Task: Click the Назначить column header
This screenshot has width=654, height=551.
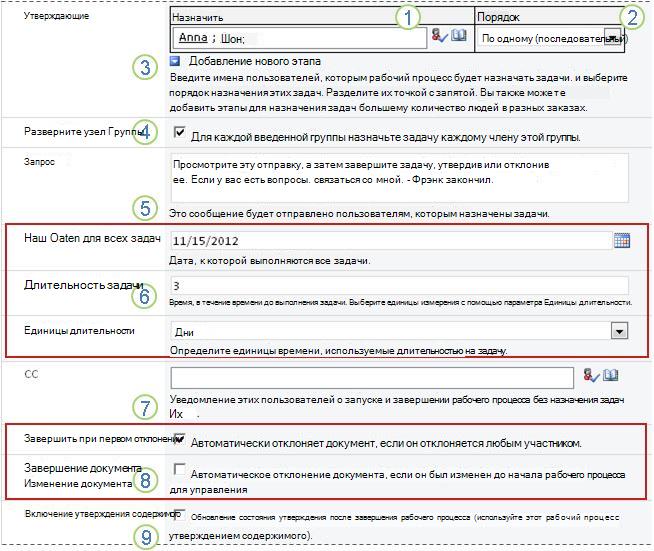Action: click(197, 18)
